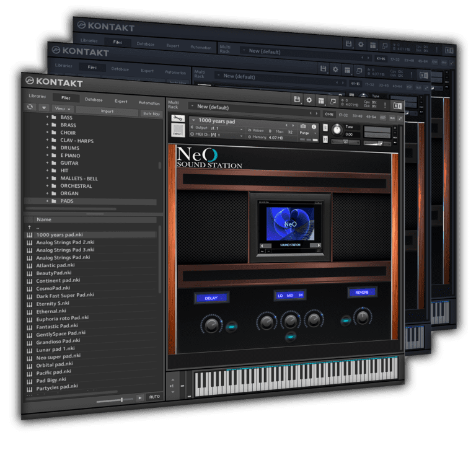Click the octave up arrow beside keyboard
This screenshot has width=476, height=450.
pos(173,380)
